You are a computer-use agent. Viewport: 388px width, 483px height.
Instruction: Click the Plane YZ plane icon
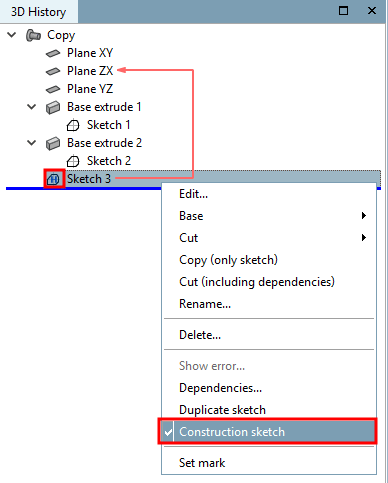point(53,89)
